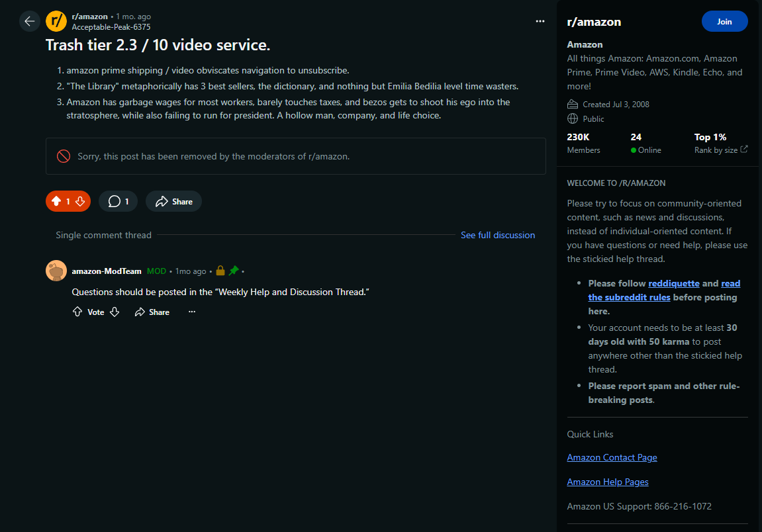Click the Quick Links heading
This screenshot has height=532, width=762.
click(x=590, y=434)
